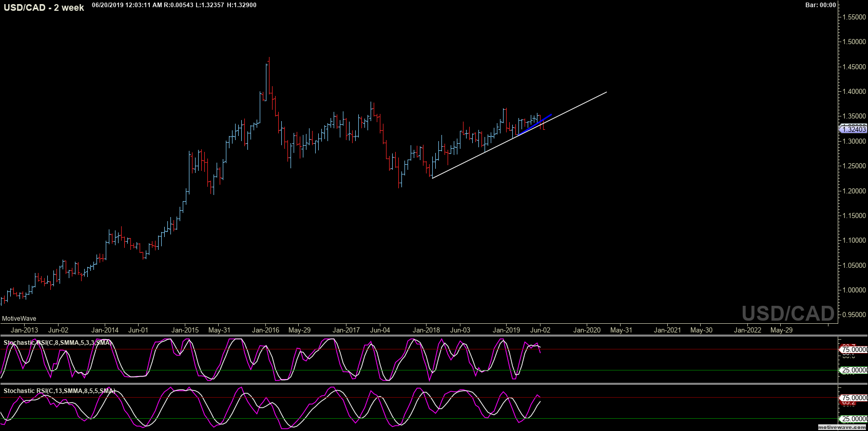Click the USD/CAD - 2 week chart title

(44, 8)
